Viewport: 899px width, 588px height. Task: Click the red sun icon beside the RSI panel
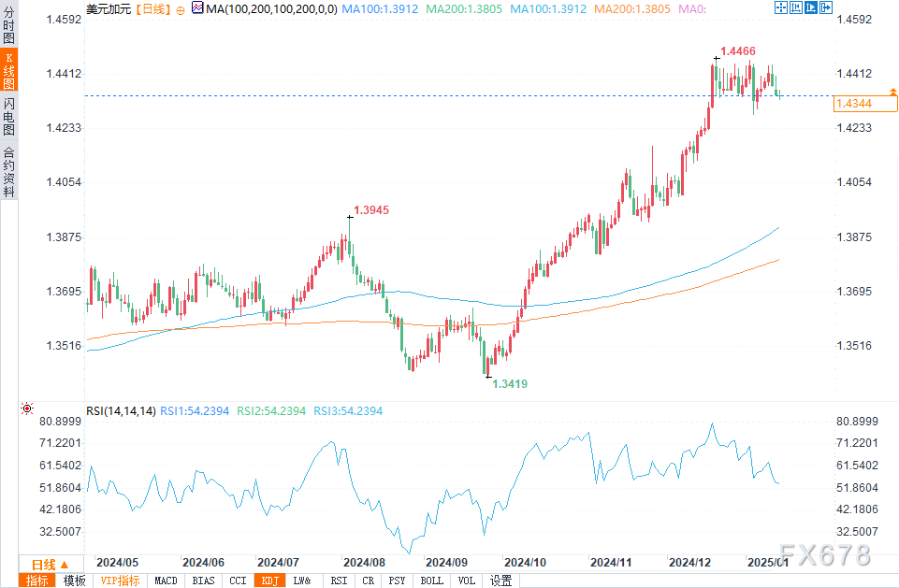(27, 409)
